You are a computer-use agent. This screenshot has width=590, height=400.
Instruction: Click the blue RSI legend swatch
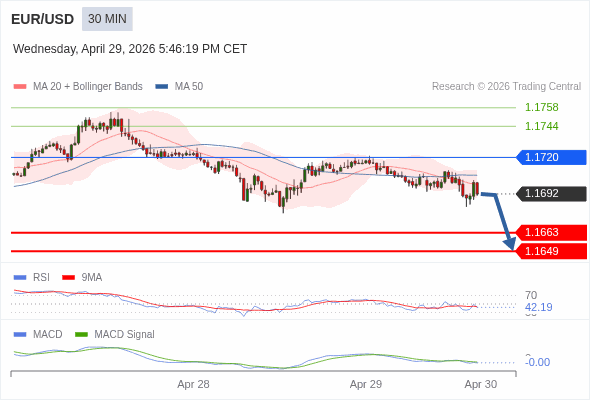pyautogui.click(x=20, y=278)
